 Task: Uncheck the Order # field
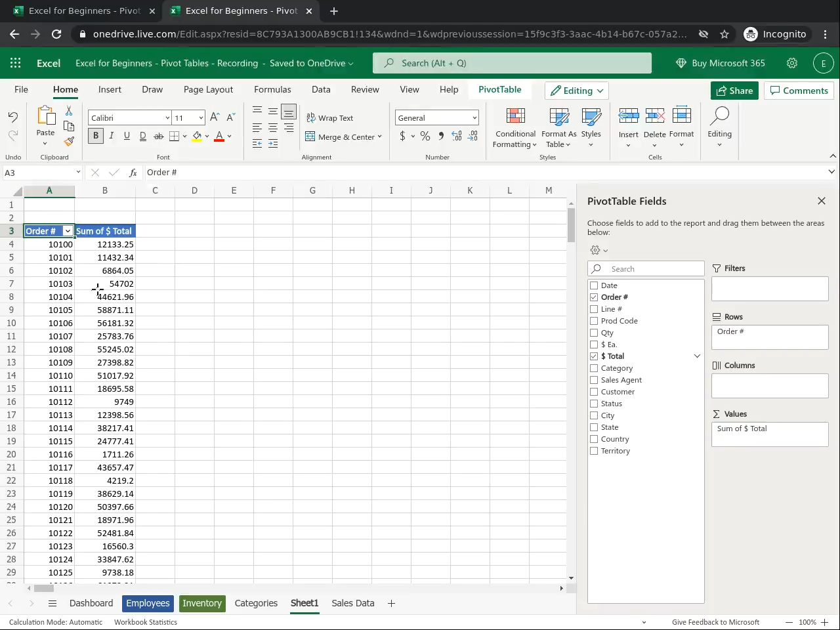pos(594,297)
